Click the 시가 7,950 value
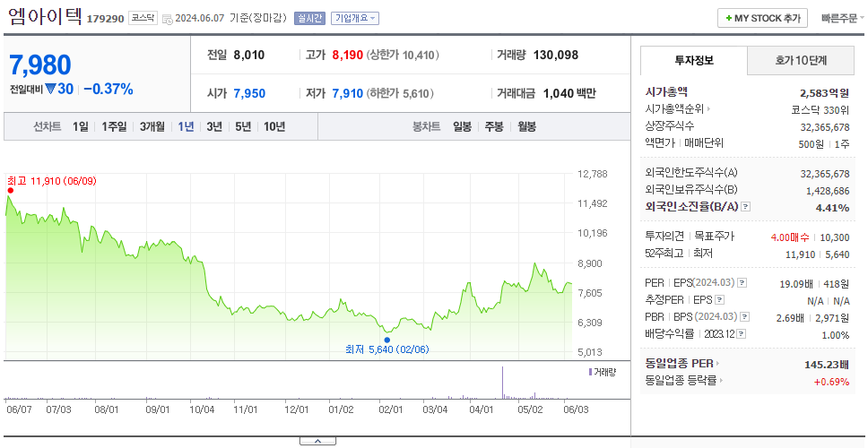 249,94
